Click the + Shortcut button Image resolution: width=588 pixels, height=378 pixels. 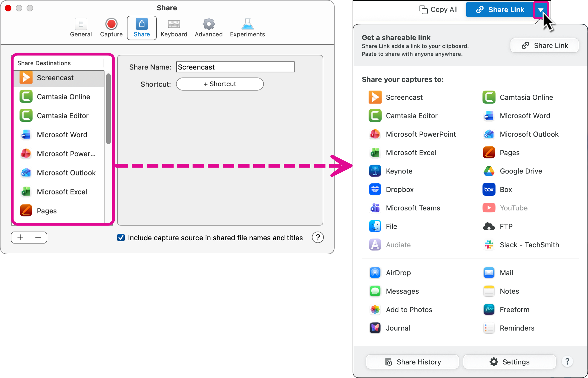tap(220, 84)
